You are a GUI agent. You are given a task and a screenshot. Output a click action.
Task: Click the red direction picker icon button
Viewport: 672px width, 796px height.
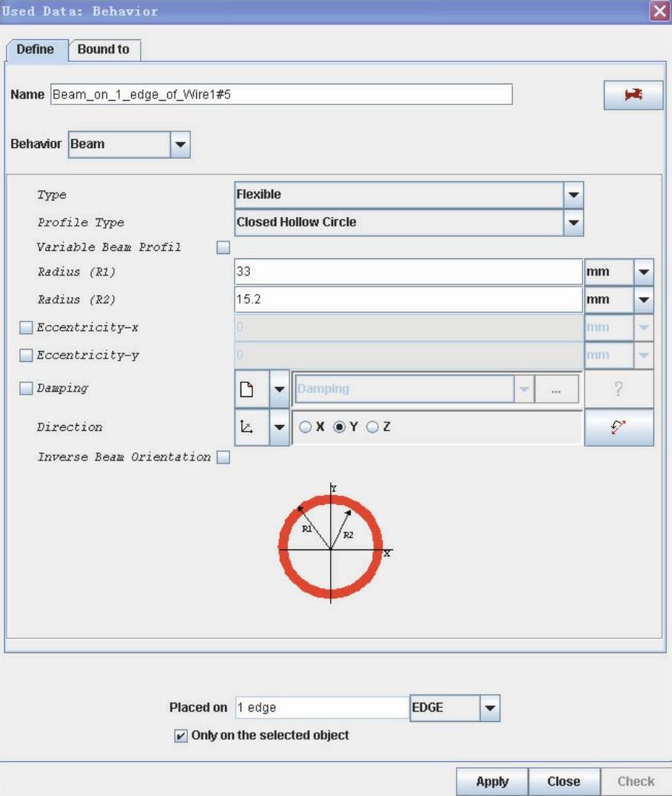(619, 427)
